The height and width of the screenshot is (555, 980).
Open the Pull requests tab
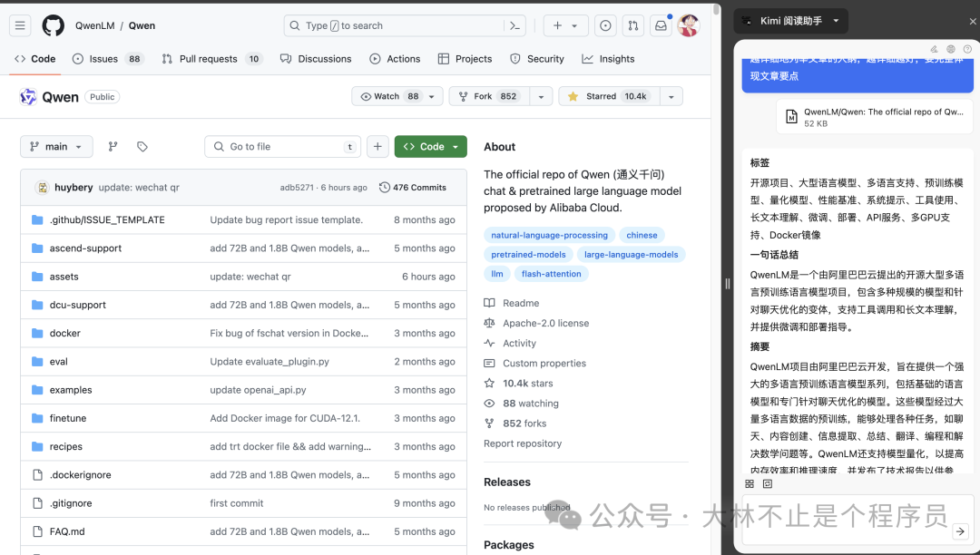pos(211,59)
